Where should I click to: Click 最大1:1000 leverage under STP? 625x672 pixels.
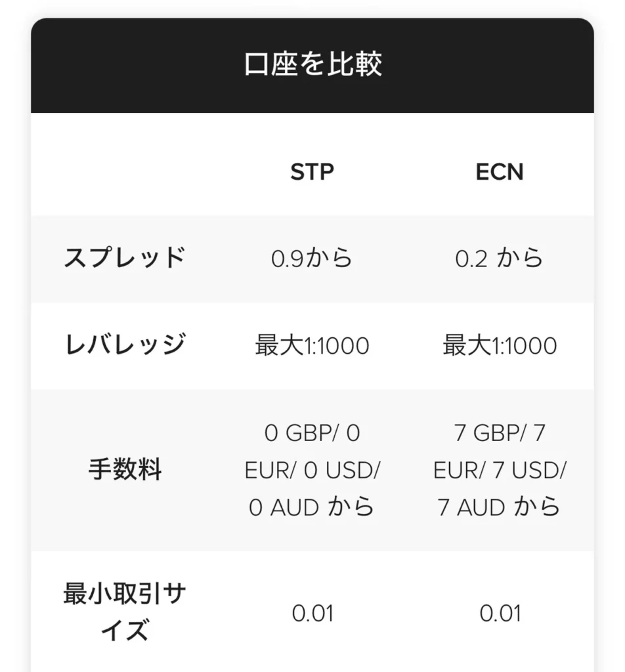[x=312, y=345]
